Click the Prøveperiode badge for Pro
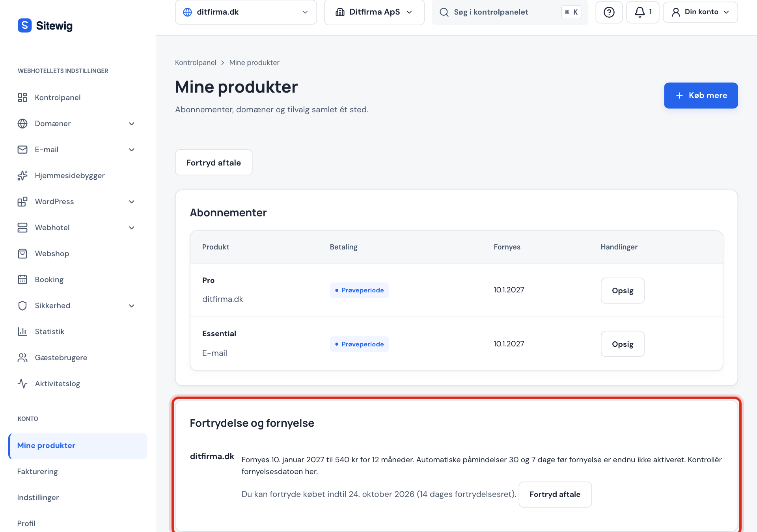 tap(359, 290)
